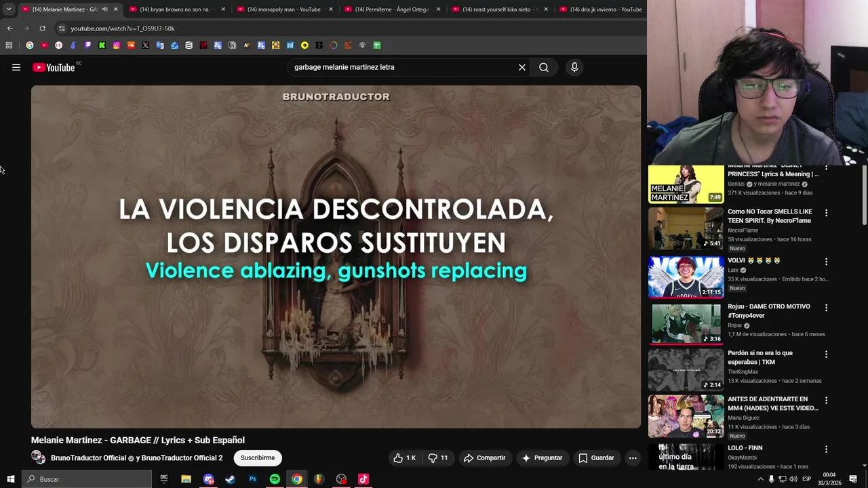868x488 pixels.
Task: Go back with the browser back arrow
Action: (9, 28)
